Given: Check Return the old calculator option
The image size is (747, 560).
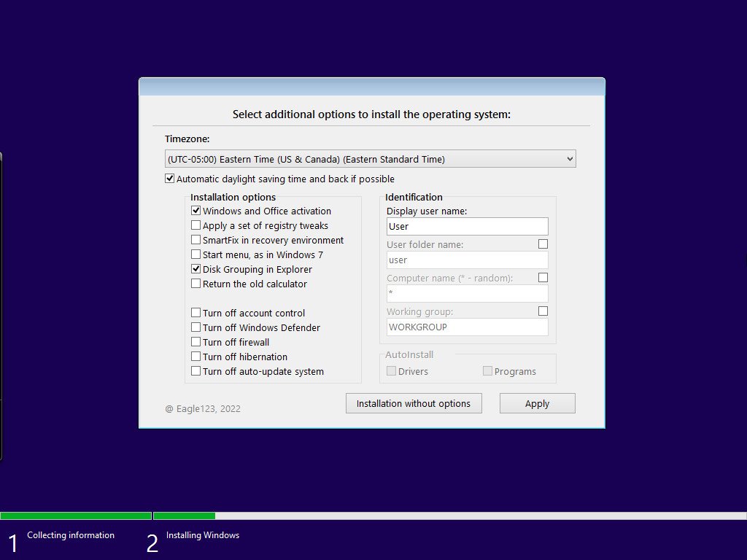Looking at the screenshot, I should pos(196,284).
